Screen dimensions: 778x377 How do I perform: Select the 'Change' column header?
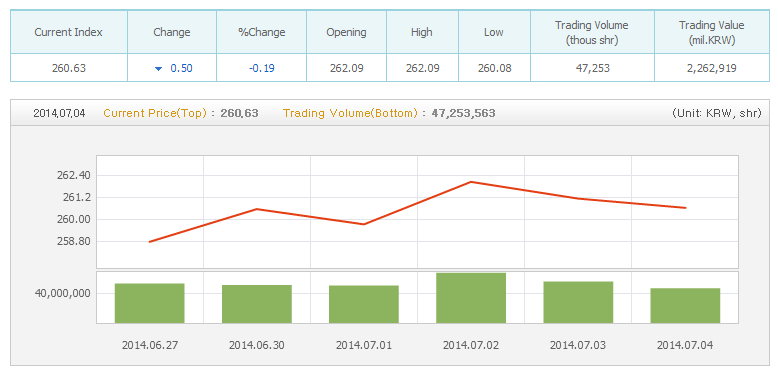(172, 32)
